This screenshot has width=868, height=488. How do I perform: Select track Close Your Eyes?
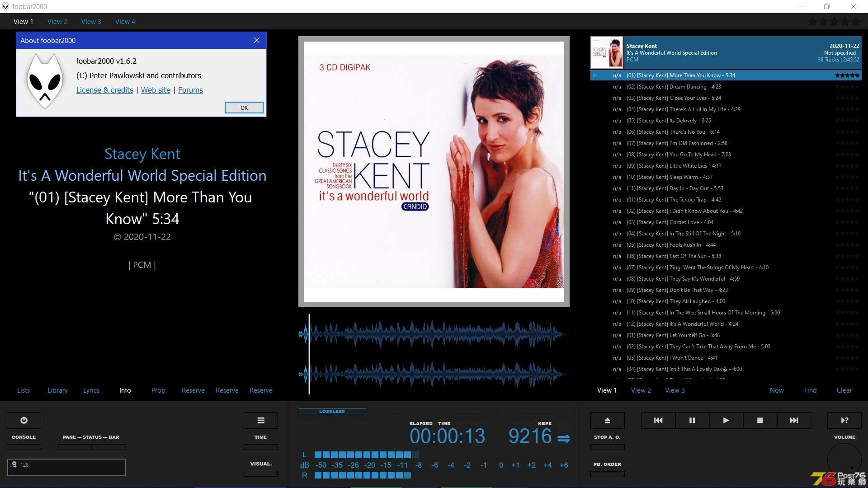pyautogui.click(x=726, y=98)
